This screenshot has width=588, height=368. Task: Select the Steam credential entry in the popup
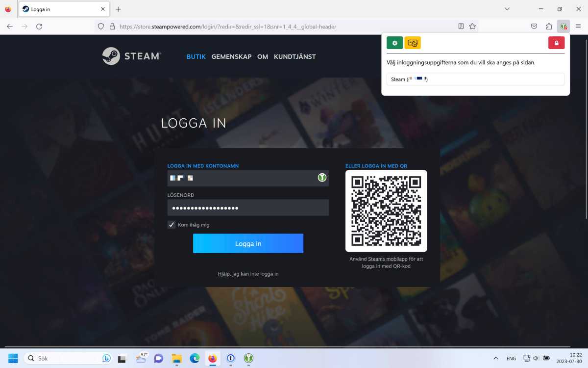(475, 79)
